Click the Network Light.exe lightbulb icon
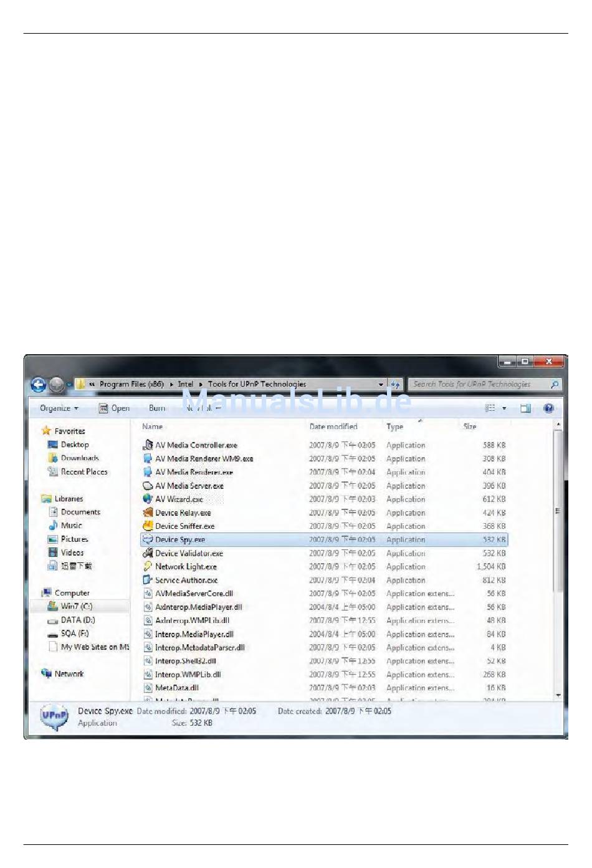The width and height of the screenshot is (592, 868). pyautogui.click(x=148, y=567)
